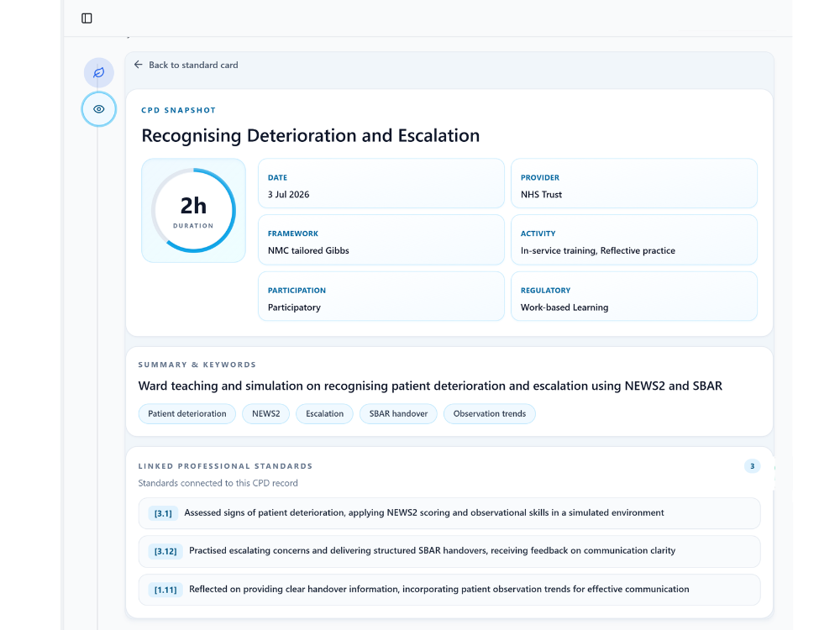Click 'Standards connected to this CPD record' text
840x630 pixels.
218,483
